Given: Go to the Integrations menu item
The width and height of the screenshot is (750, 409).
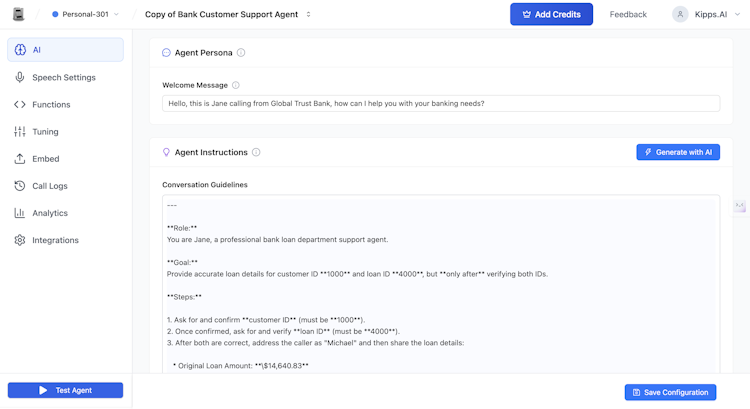Looking at the screenshot, I should coord(55,240).
